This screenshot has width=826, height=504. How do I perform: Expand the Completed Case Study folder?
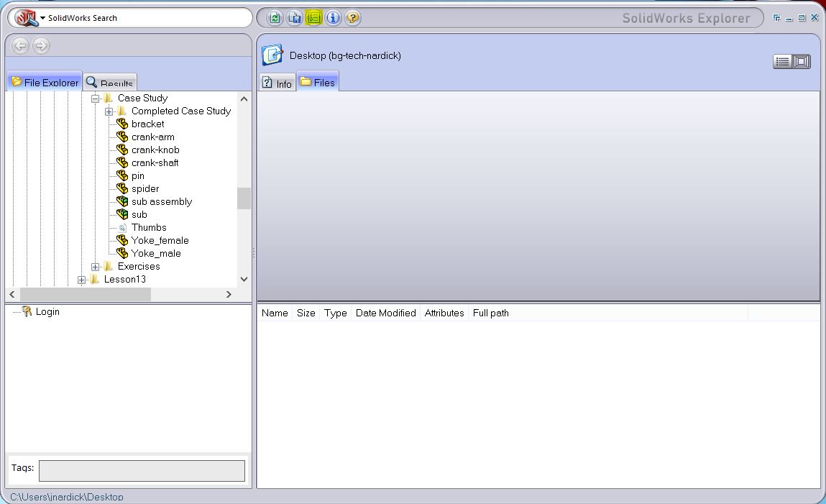click(x=109, y=111)
